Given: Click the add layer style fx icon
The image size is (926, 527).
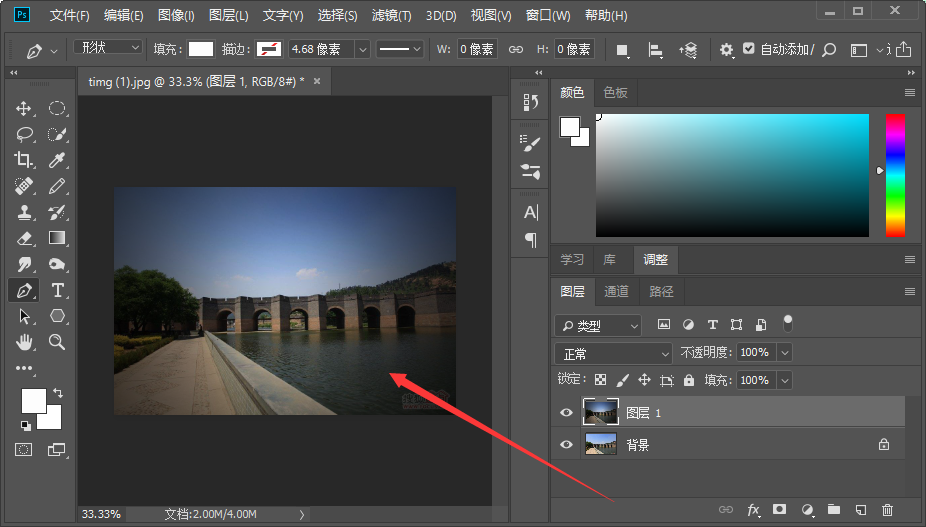Looking at the screenshot, I should 753,510.
